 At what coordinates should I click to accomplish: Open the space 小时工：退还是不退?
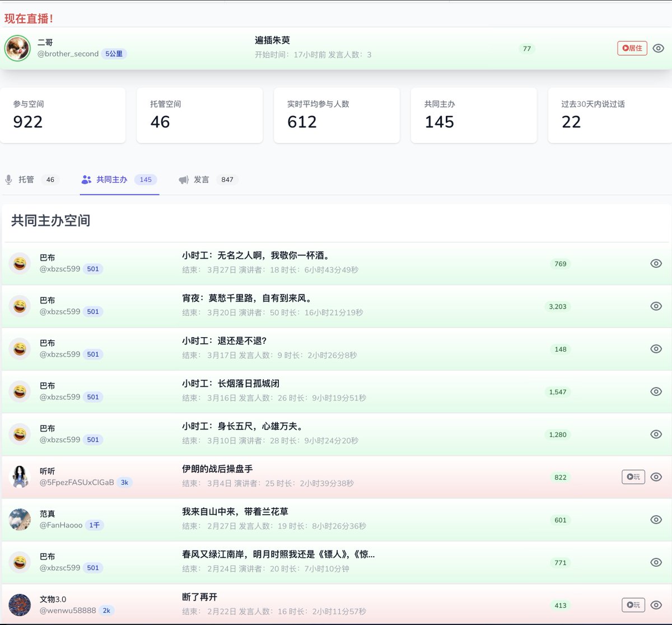[225, 341]
